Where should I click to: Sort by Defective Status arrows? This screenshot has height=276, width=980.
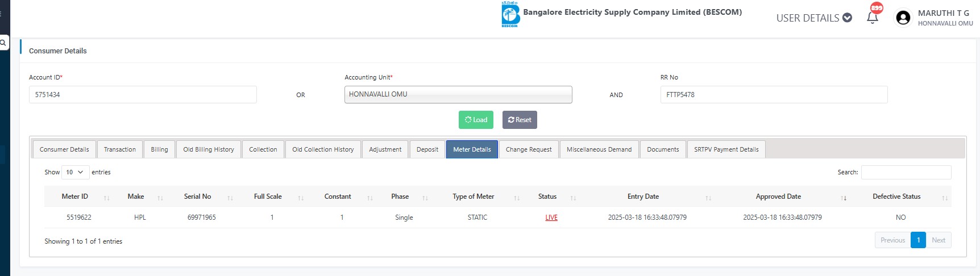pyautogui.click(x=944, y=198)
